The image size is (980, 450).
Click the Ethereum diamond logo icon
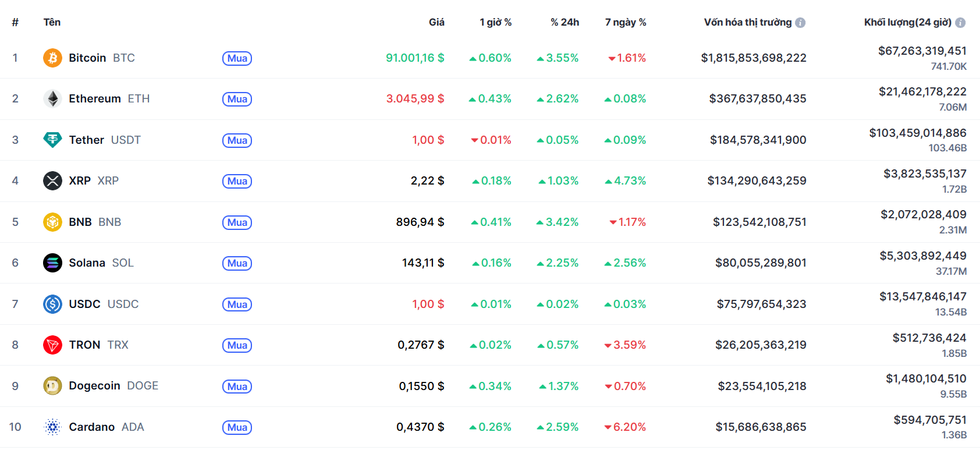coord(52,99)
